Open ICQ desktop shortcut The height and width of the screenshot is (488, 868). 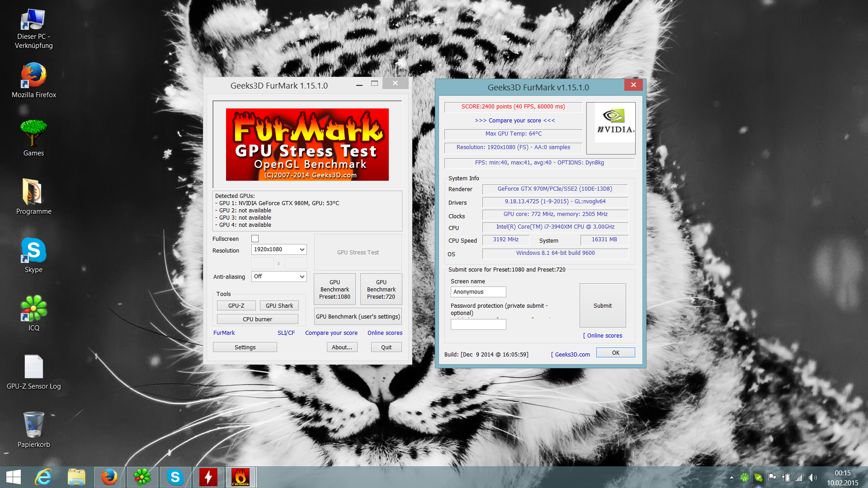tap(33, 313)
